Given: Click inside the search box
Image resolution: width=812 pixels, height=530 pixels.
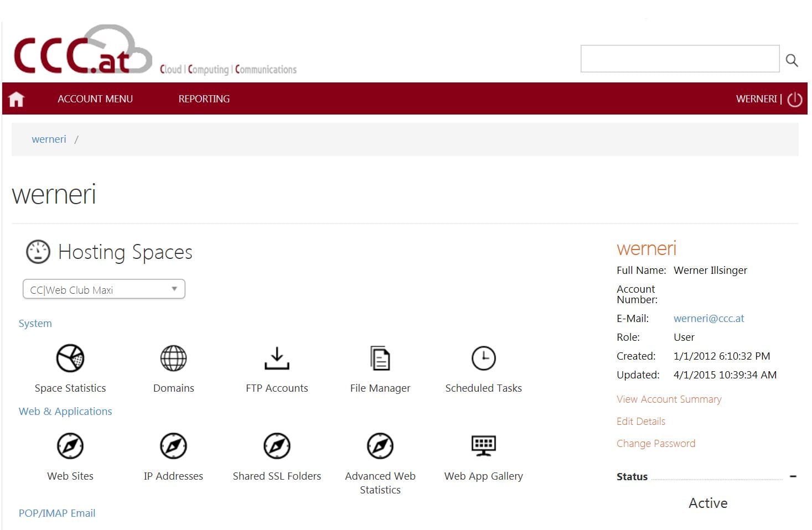Looking at the screenshot, I should coord(679,58).
